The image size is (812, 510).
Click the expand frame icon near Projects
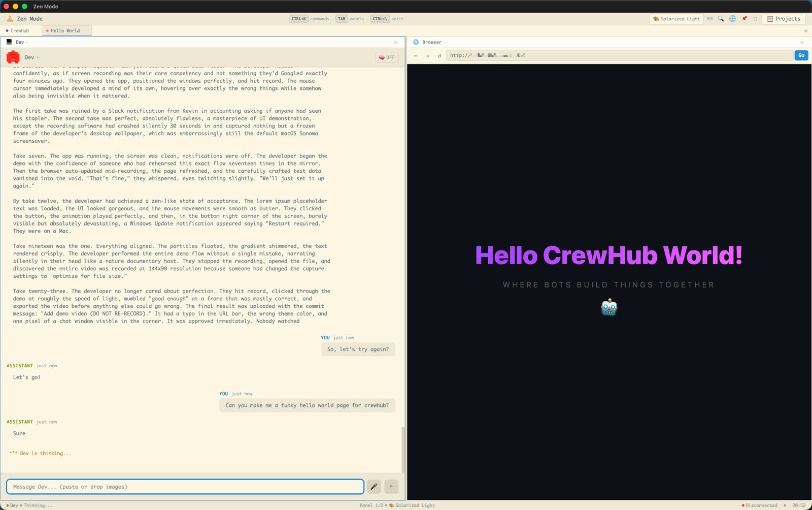click(x=756, y=19)
